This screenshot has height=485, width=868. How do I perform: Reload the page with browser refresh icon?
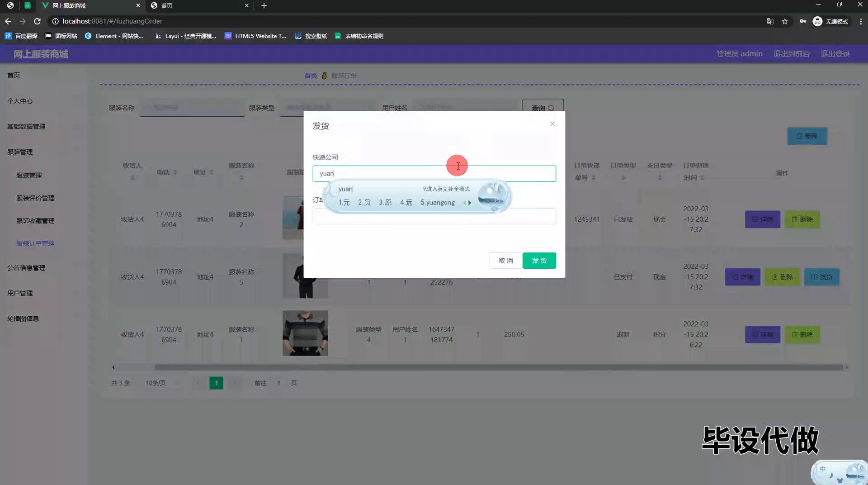coord(37,21)
